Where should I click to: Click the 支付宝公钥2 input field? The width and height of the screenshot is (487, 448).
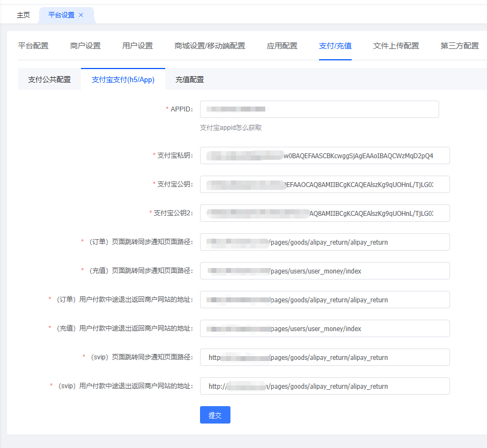click(x=324, y=213)
